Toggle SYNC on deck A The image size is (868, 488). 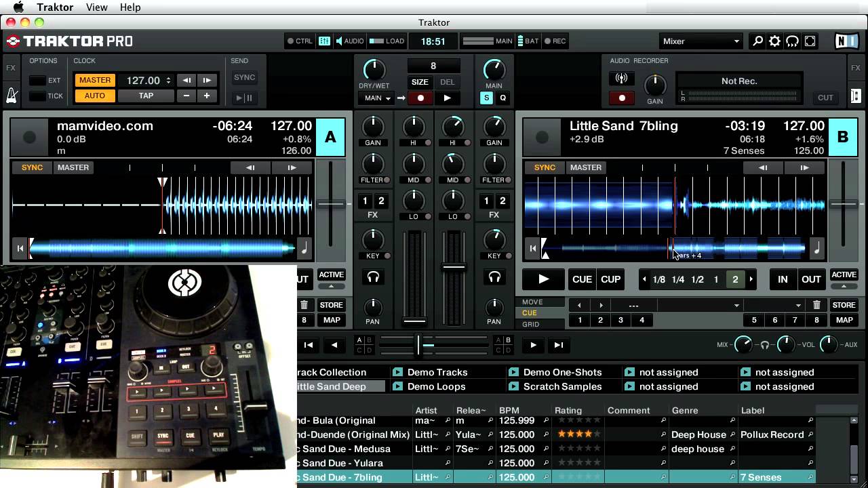tap(32, 167)
